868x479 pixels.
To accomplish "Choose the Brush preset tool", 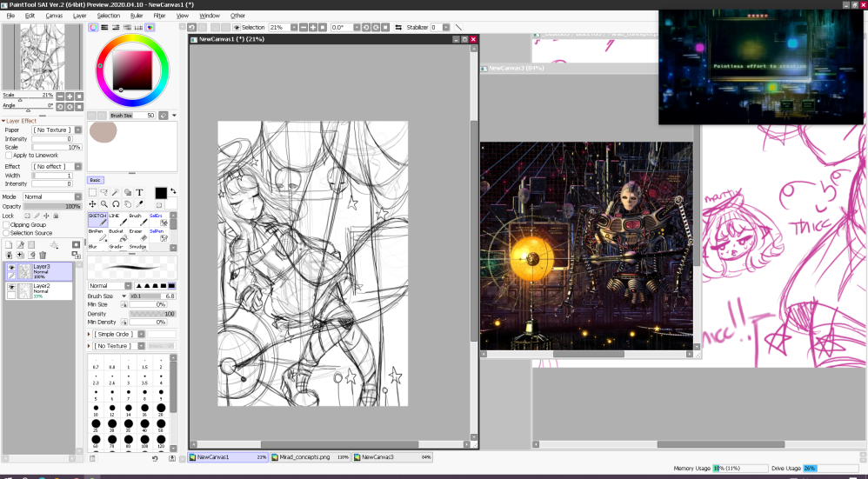I will pos(137,220).
